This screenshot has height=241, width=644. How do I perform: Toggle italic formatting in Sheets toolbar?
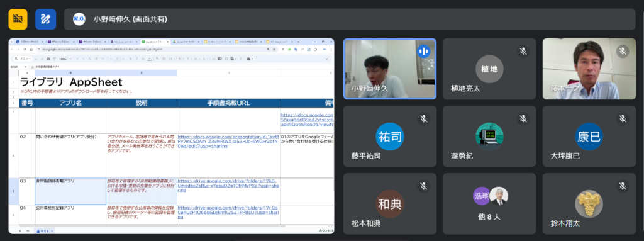[136, 59]
